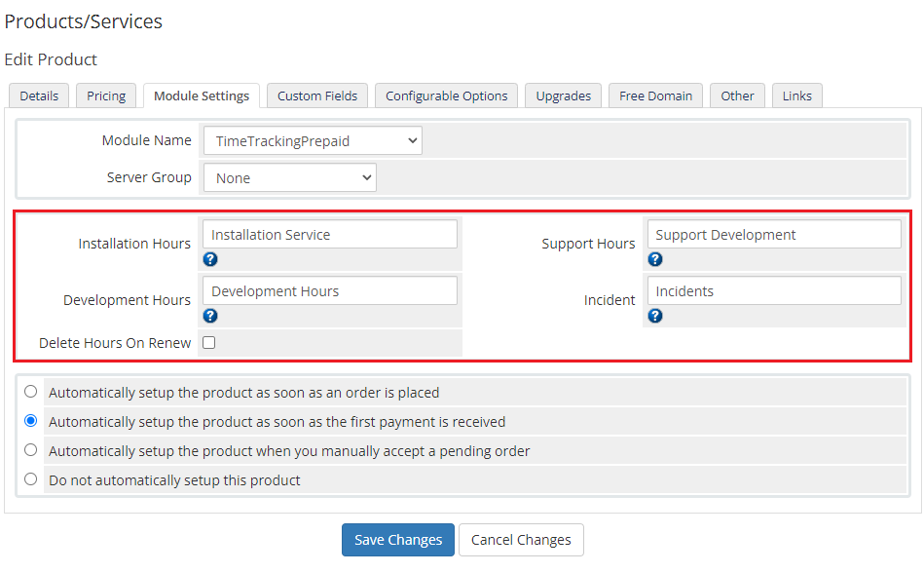The width and height of the screenshot is (924, 573).
Task: Click the Cancel Changes button
Action: 522,540
